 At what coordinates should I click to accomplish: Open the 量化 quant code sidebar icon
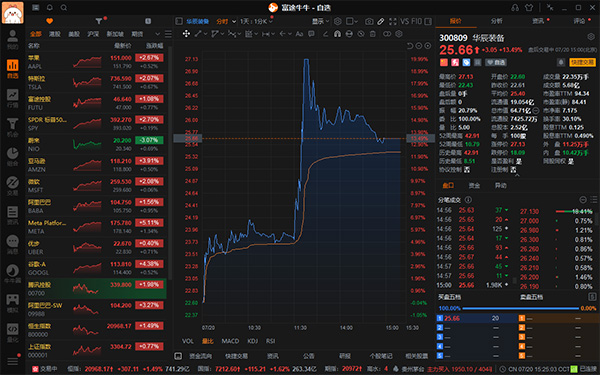12,333
